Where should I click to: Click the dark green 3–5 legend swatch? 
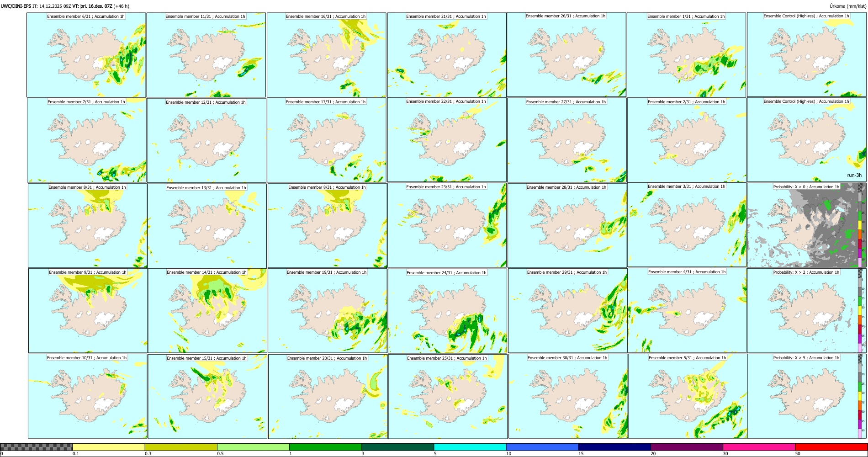[x=397, y=447]
